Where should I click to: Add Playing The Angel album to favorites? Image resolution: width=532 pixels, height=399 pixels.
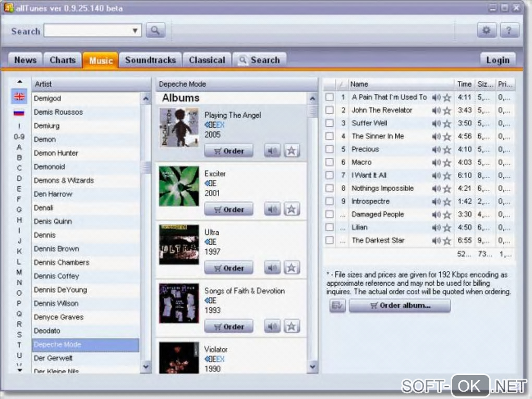(x=292, y=151)
